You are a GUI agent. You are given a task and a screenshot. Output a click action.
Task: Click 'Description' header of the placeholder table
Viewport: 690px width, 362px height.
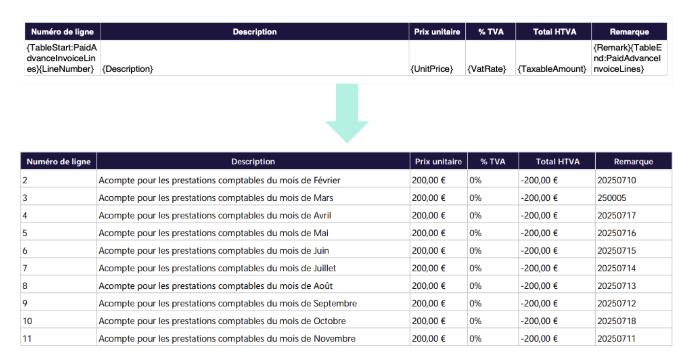(255, 32)
